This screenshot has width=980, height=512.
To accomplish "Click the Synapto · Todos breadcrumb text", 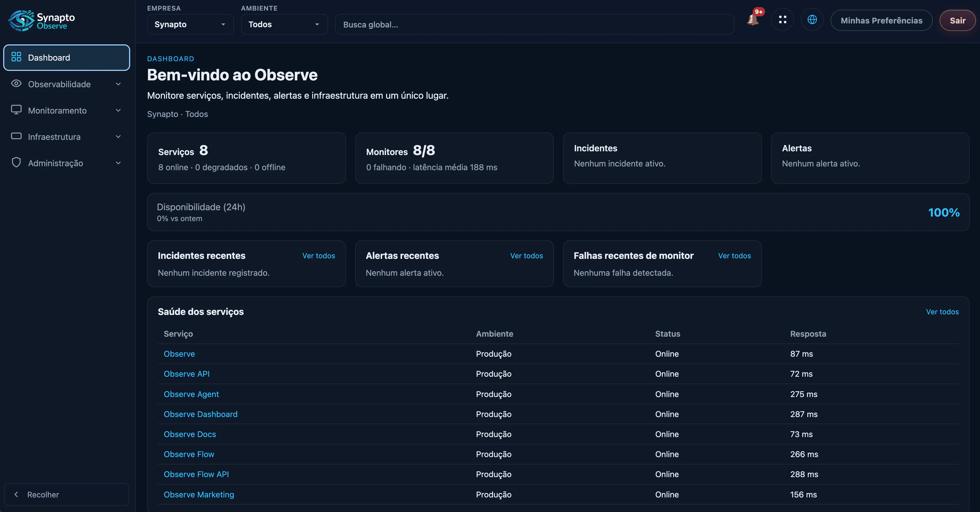I will (178, 114).
